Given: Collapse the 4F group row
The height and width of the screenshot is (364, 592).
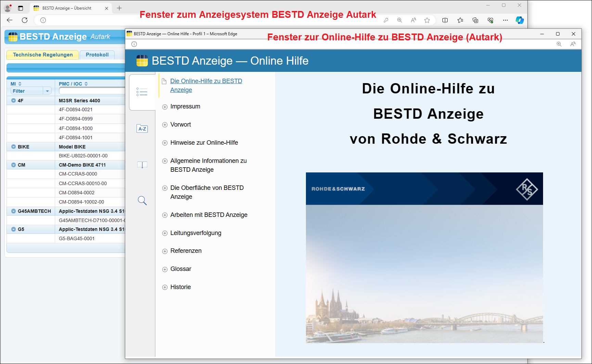Looking at the screenshot, I should pyautogui.click(x=13, y=101).
